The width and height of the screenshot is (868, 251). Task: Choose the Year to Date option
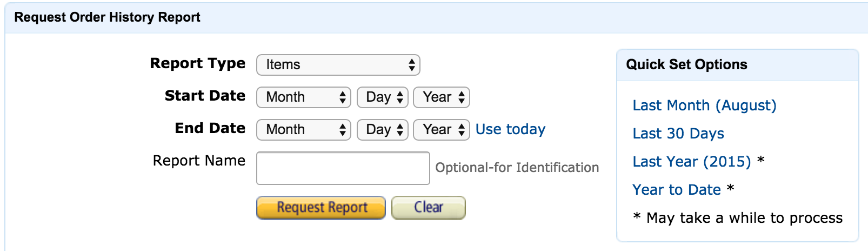click(677, 190)
